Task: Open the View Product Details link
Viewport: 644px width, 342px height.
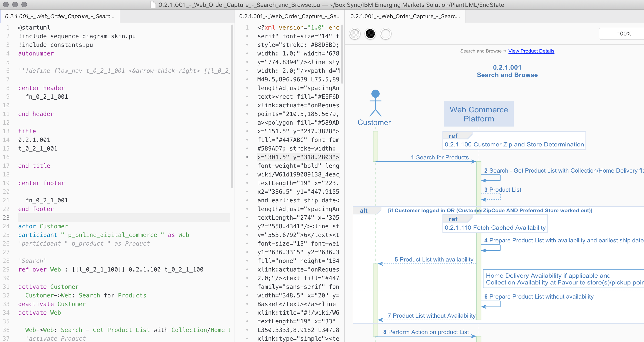Action: click(531, 51)
